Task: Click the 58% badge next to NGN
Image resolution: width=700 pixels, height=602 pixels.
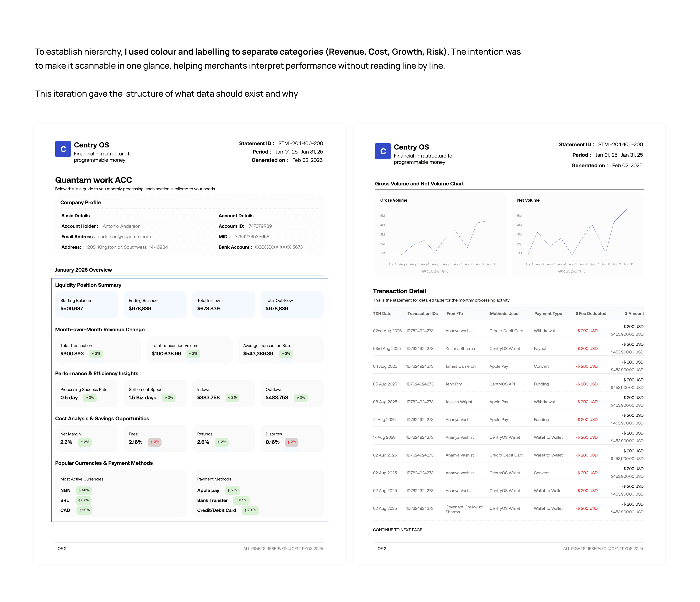Action: pyautogui.click(x=84, y=490)
